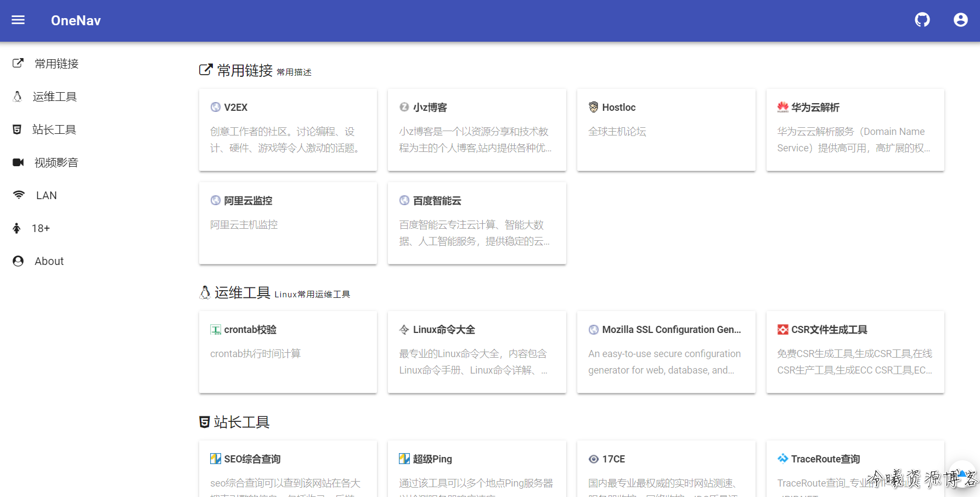Open the 华为云解析 link
Viewport: 980px width, 497px height.
click(855, 130)
